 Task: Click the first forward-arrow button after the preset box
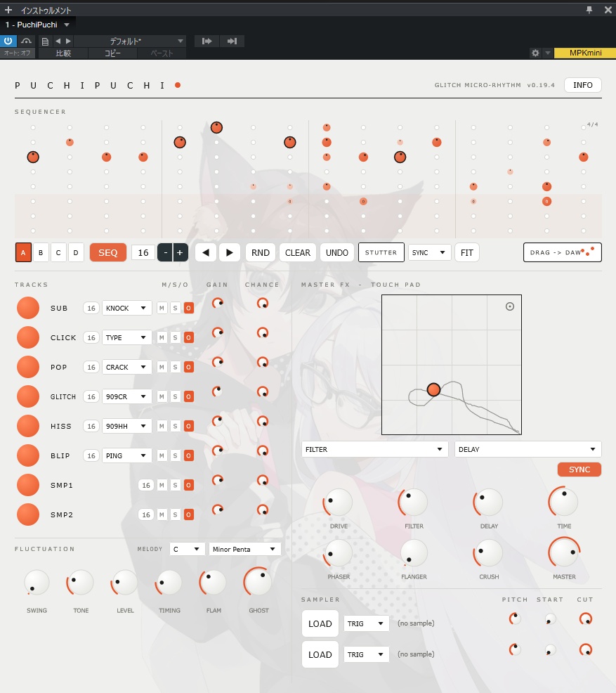tap(207, 41)
